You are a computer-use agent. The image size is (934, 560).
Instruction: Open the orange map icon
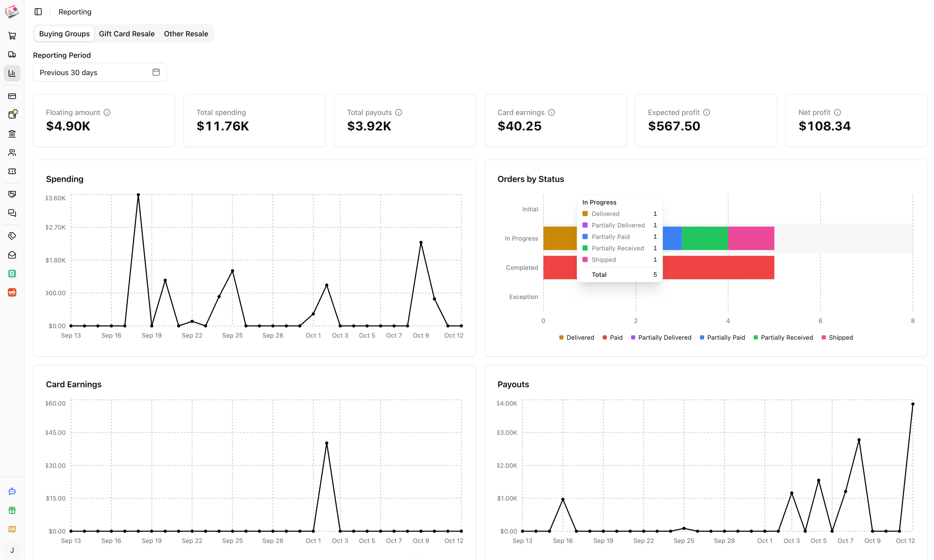(12, 529)
